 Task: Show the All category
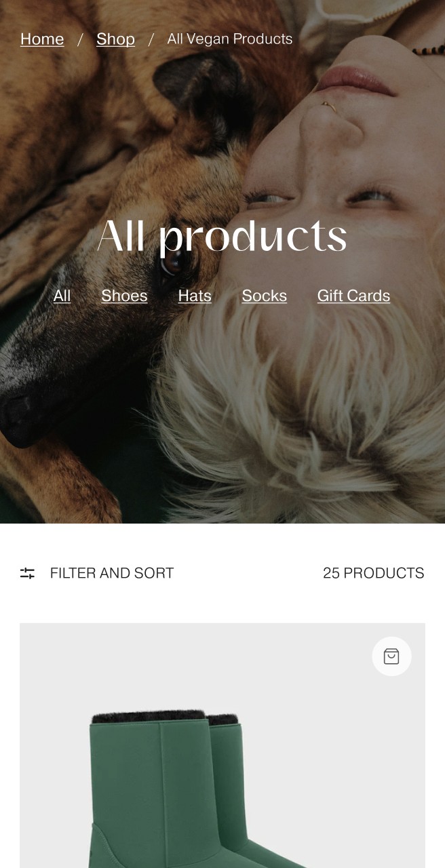pyautogui.click(x=62, y=296)
